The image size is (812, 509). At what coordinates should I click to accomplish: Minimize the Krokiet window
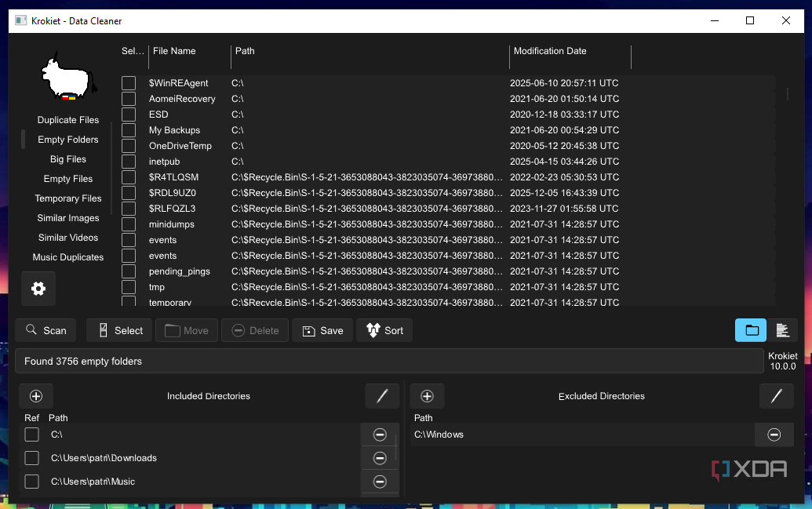[x=715, y=20]
